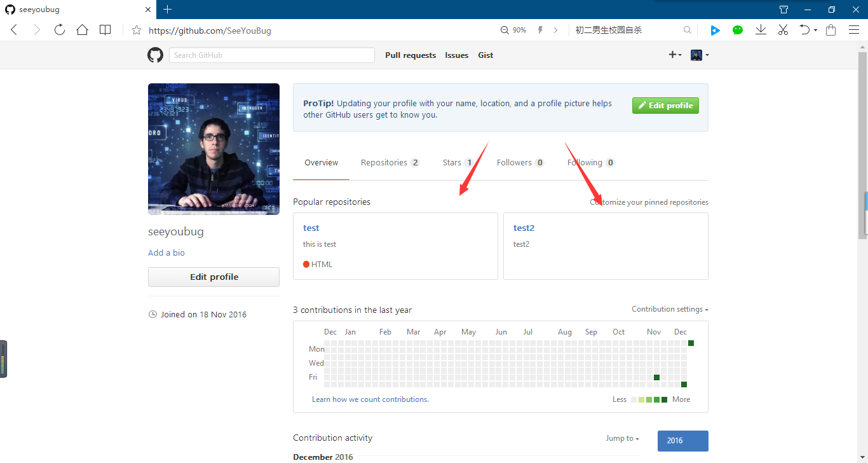The width and height of the screenshot is (868, 463).
Task: Open the reading mode book icon
Action: tap(105, 30)
